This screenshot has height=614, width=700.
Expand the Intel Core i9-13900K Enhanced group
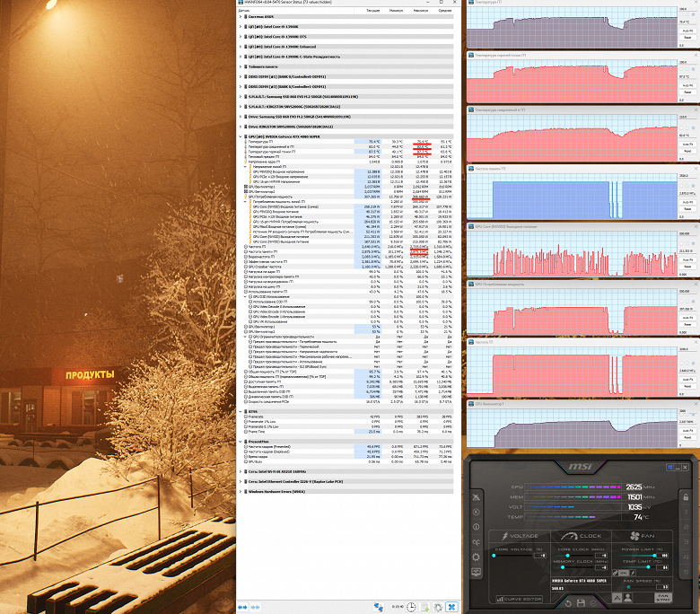(x=241, y=47)
